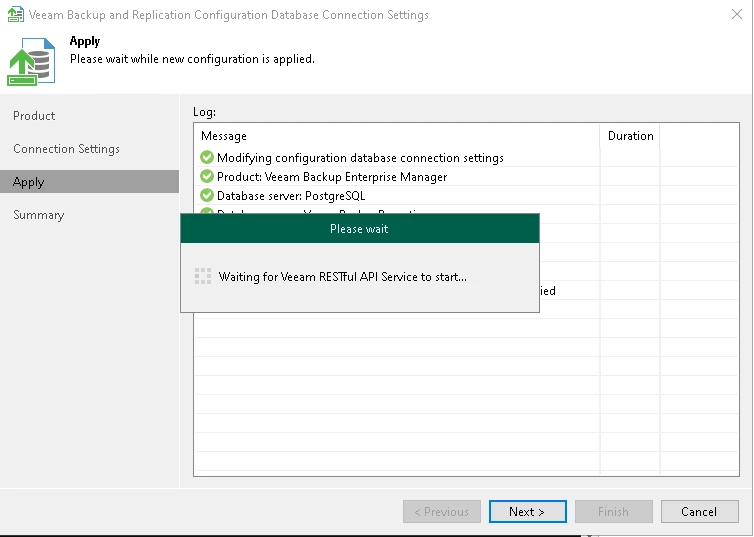Click 'Waiting for Veeam RESTful API Service' message
The width and height of the screenshot is (754, 537).
[x=342, y=277]
